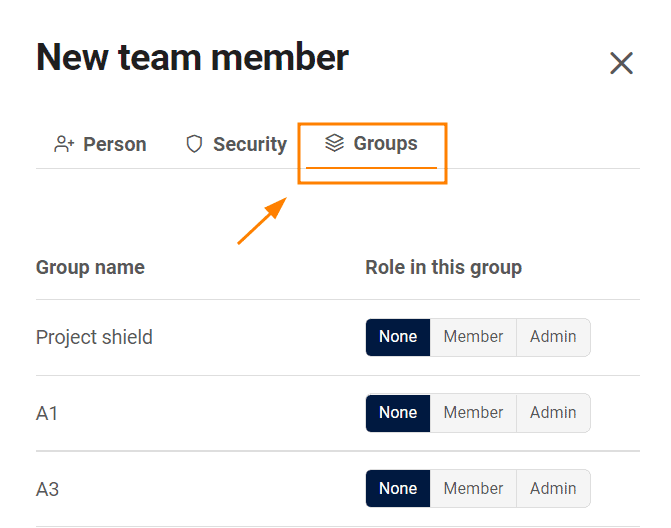This screenshot has height=528, width=671.
Task: Choose None for group A1
Action: click(398, 413)
